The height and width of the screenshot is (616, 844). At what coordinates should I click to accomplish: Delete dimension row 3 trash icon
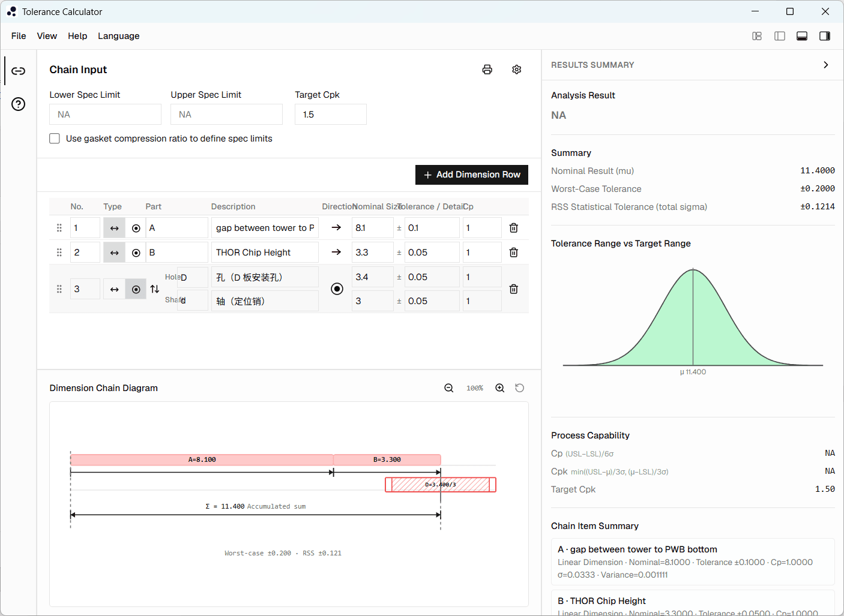(514, 289)
